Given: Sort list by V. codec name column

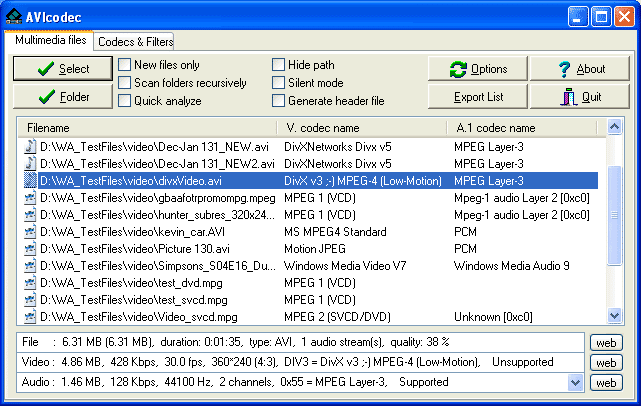Looking at the screenshot, I should [x=363, y=128].
